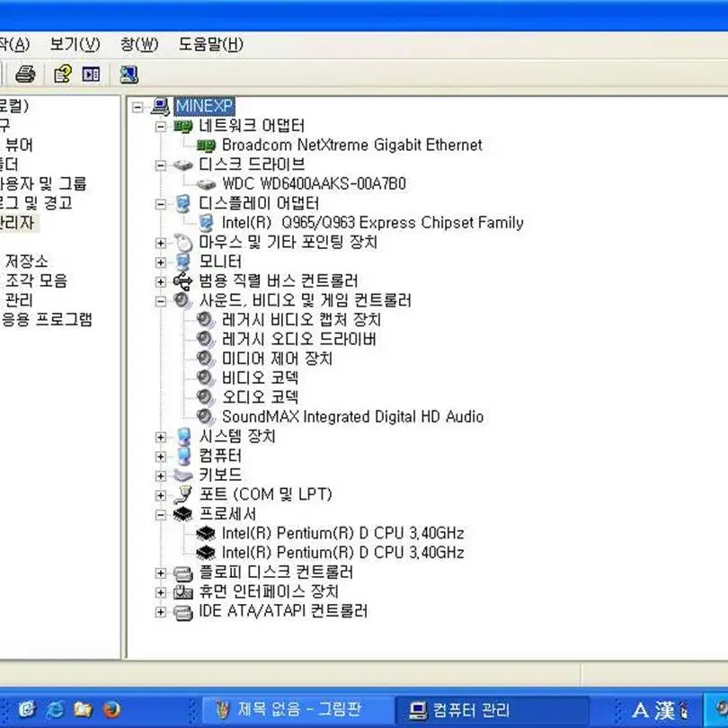The image size is (728, 728).
Task: Select 저장소 in the left console tree
Action: [26, 261]
